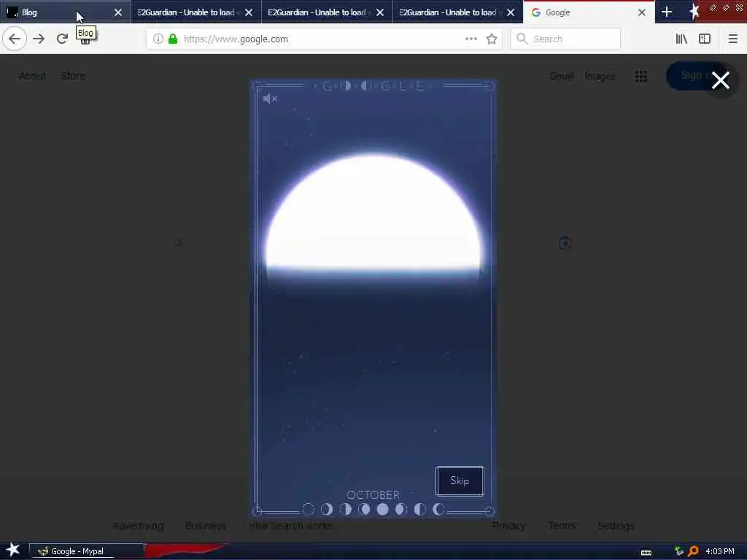
Task: Open the Settings footer link
Action: (616, 526)
